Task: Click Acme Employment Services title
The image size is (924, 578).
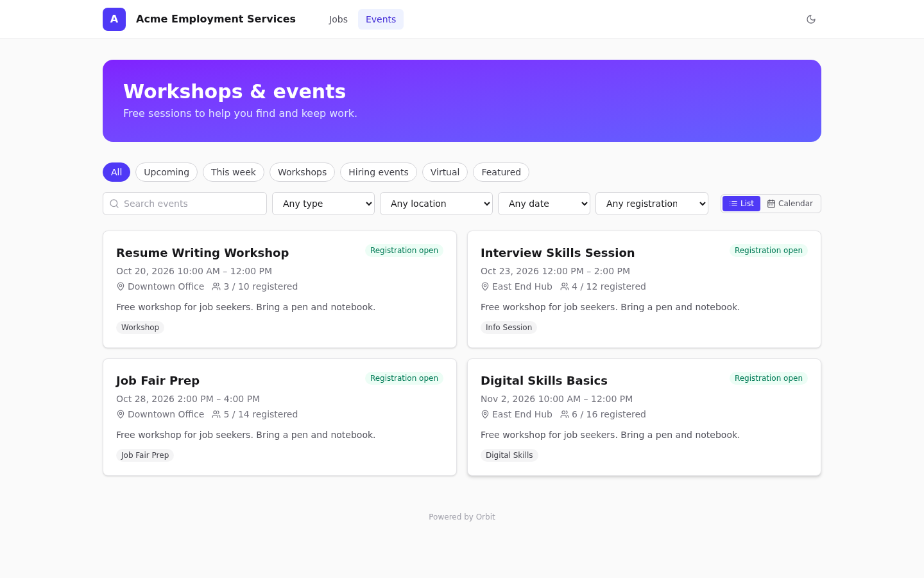Action: [x=216, y=19]
